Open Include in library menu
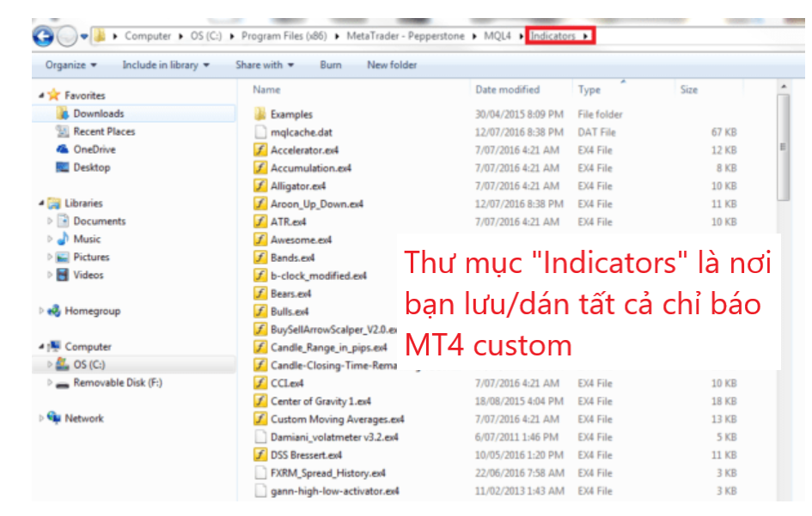Image resolution: width=812 pixels, height=516 pixels. [166, 64]
